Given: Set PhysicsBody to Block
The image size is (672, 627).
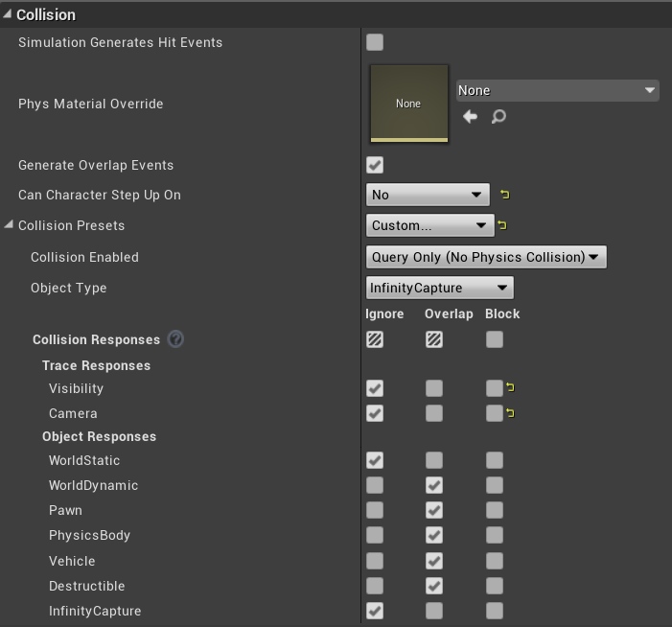Looking at the screenshot, I should coord(495,535).
